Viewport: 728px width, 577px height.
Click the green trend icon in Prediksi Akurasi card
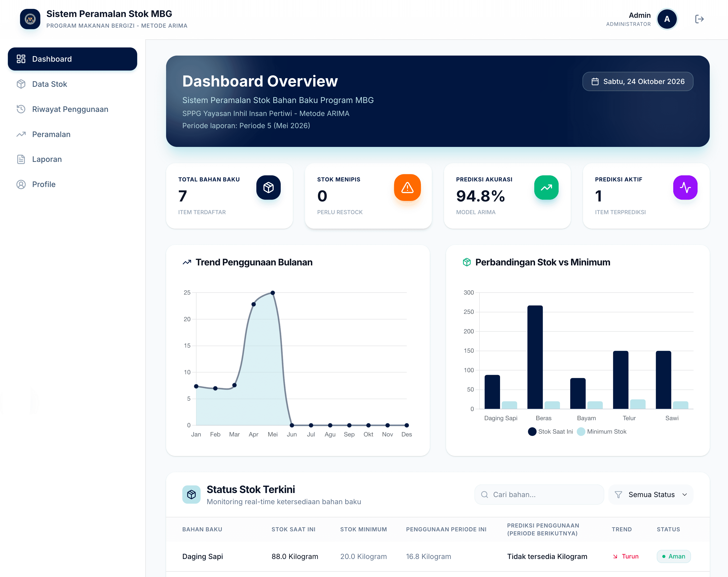(546, 188)
